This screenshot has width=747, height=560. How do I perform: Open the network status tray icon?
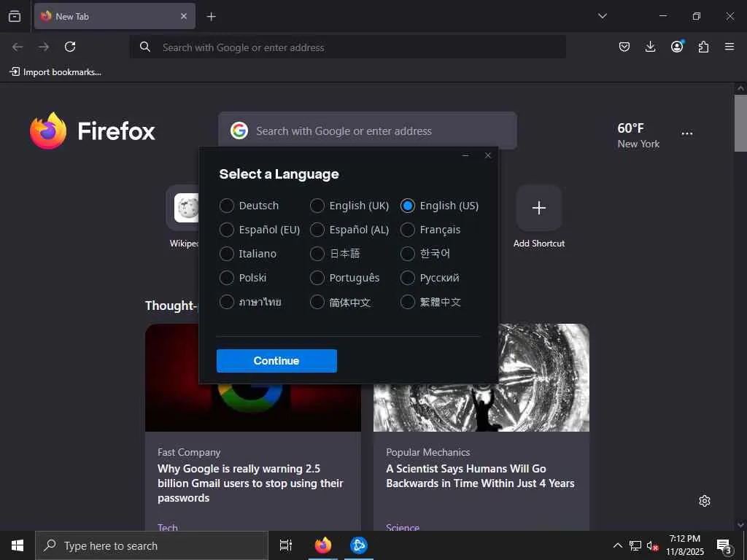tap(635, 545)
